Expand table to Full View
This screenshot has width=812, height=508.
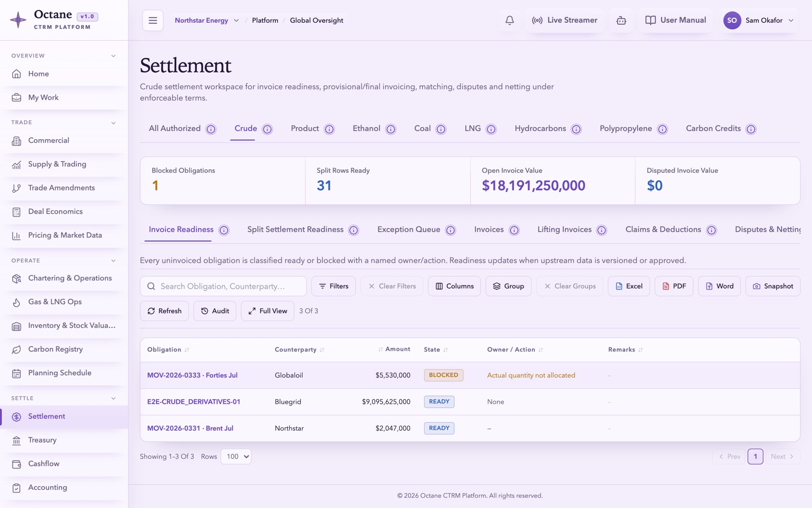click(x=267, y=311)
